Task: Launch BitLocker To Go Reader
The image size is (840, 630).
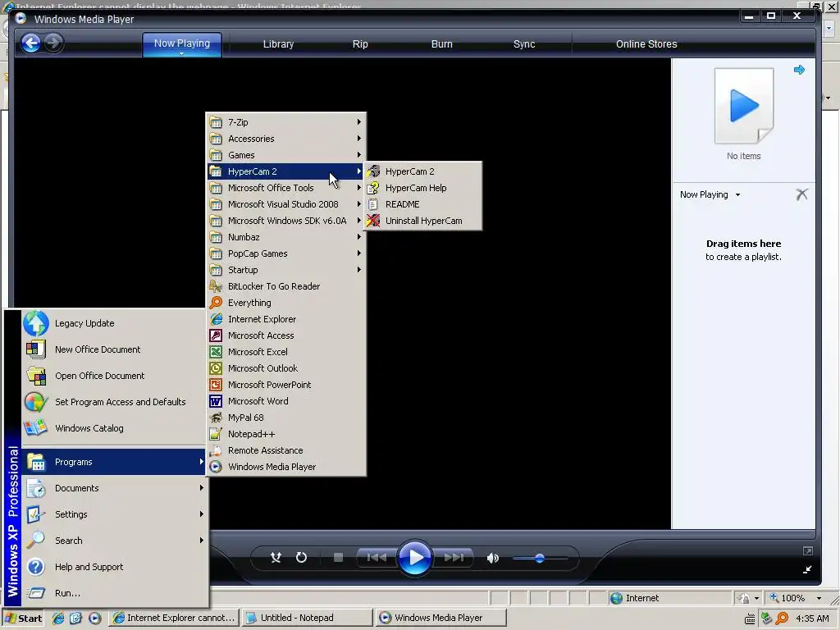Action: click(286, 286)
